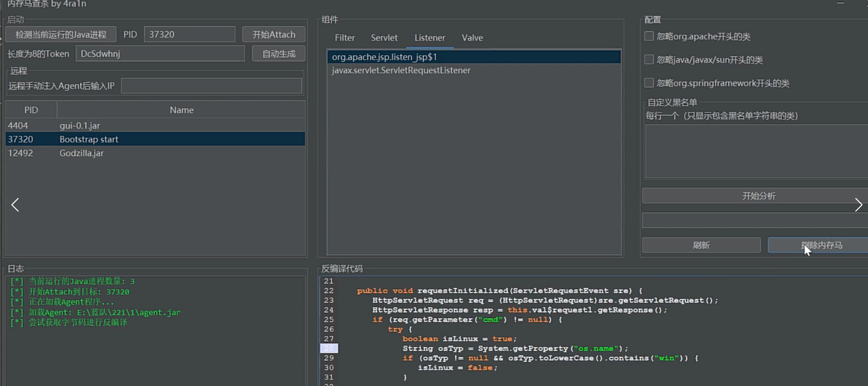Select javax.servlet.ServletRequestListener in the list
The height and width of the screenshot is (386, 868).
pyautogui.click(x=401, y=70)
